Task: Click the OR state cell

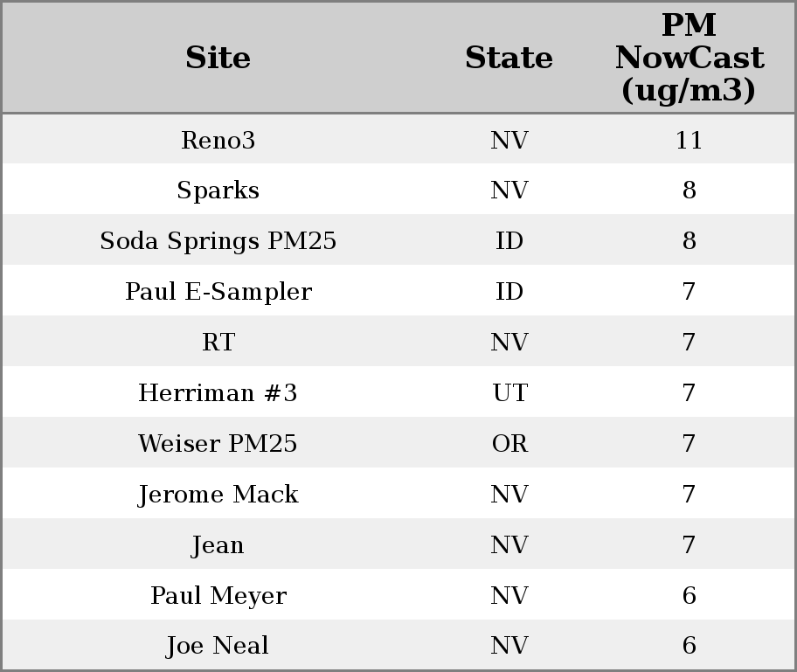Action: (x=509, y=444)
